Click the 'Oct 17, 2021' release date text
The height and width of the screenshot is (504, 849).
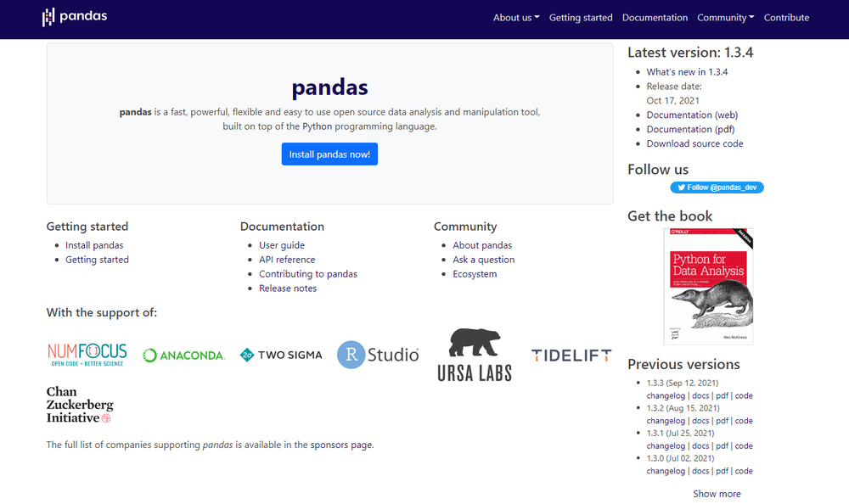point(672,101)
